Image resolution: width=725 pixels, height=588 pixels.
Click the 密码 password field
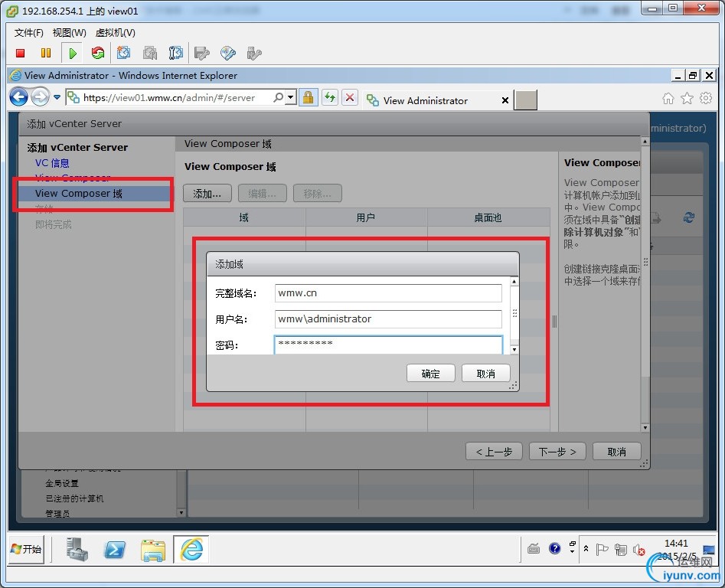pos(388,345)
